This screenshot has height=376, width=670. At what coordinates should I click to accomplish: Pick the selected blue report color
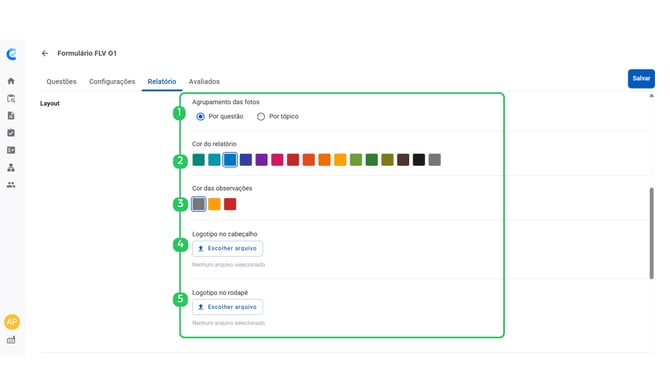tap(230, 160)
